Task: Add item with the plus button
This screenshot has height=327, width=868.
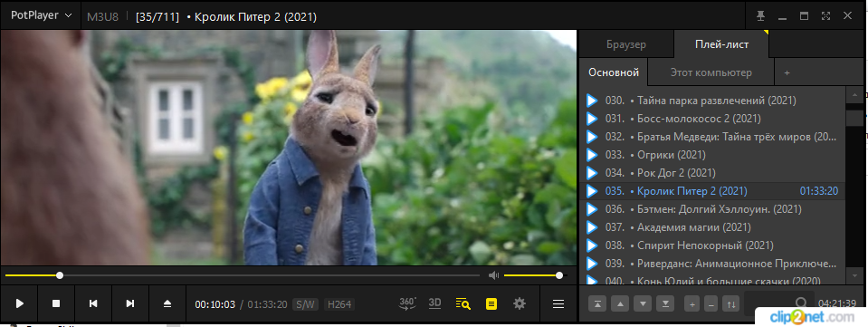Action: point(692,303)
